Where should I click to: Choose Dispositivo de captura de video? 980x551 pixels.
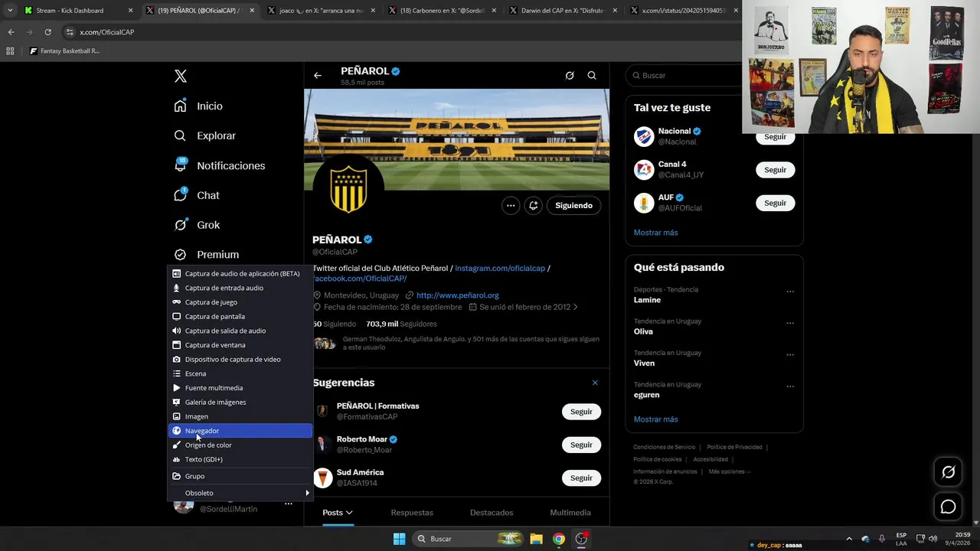click(240, 360)
